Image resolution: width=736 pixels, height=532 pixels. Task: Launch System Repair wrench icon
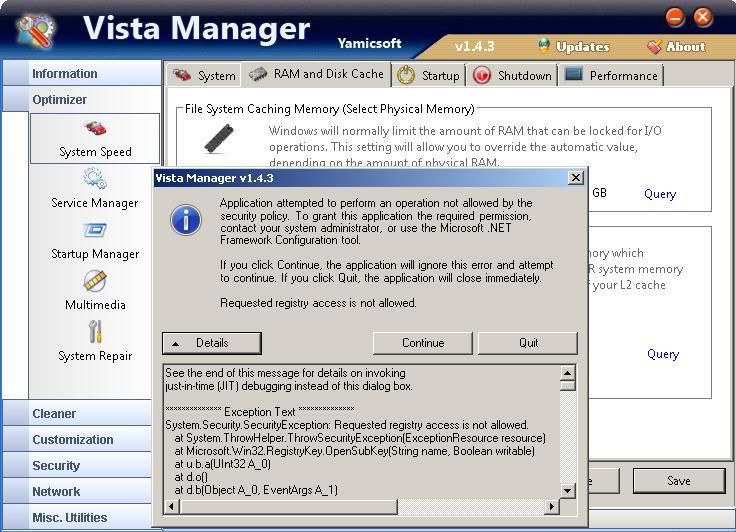point(95,332)
